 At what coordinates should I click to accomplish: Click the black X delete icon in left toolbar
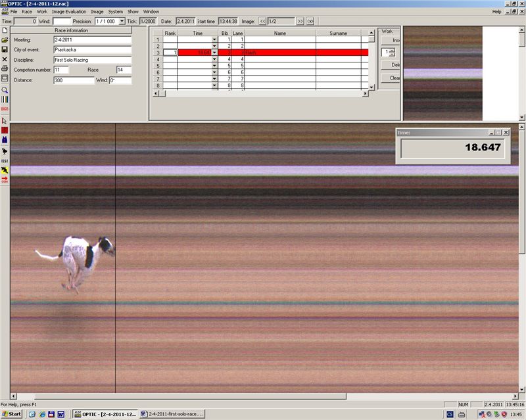point(5,59)
